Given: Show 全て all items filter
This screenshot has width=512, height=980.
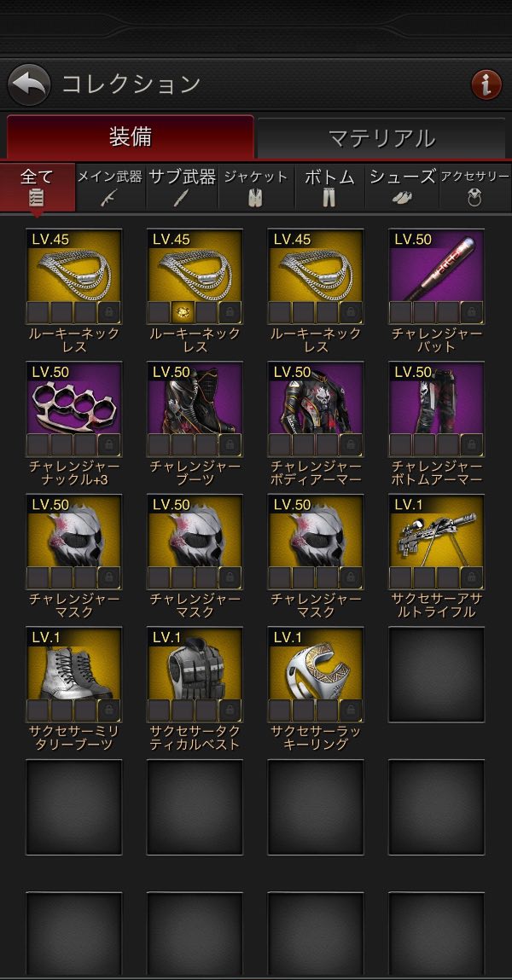Looking at the screenshot, I should pos(38,188).
